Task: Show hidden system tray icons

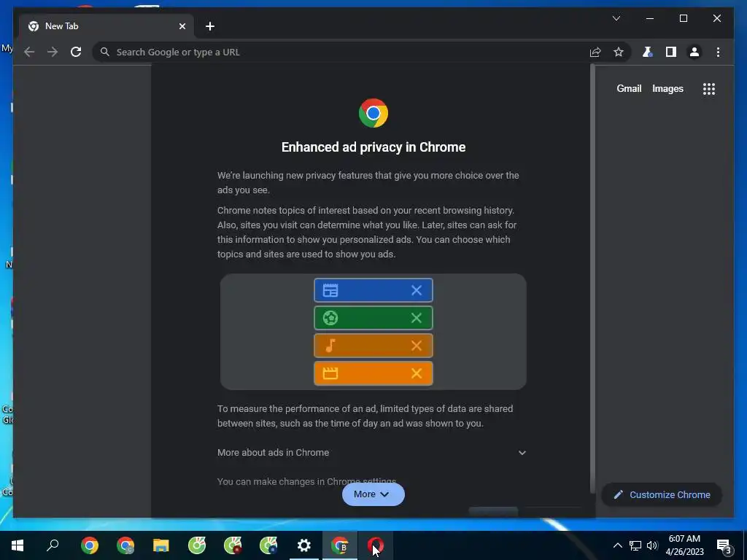Action: click(617, 545)
